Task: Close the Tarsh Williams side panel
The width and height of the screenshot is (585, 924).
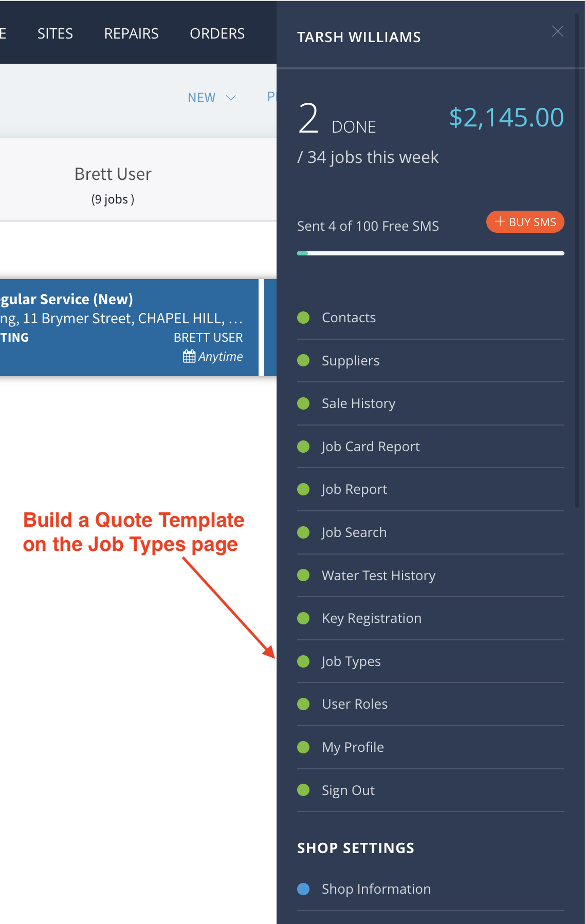Action: click(x=557, y=31)
